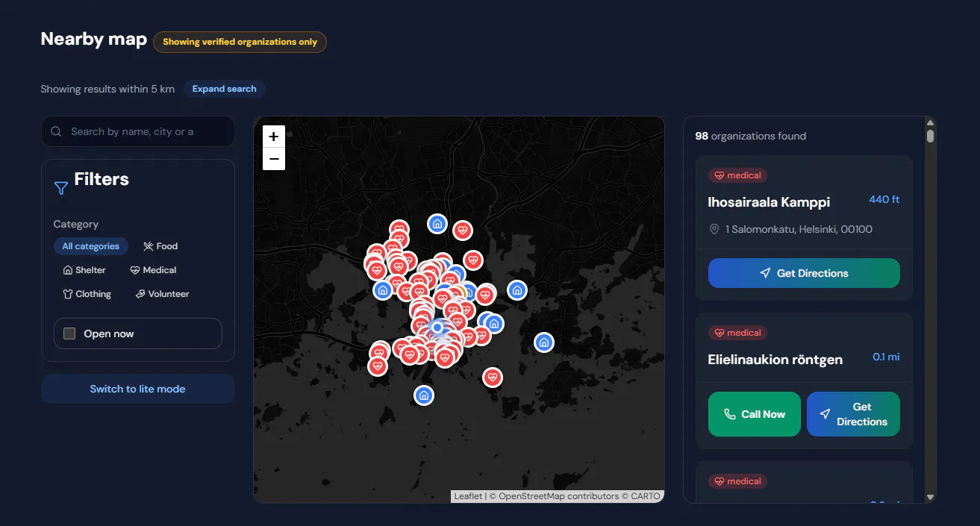Screen dimensions: 980x526
Task: Zoom out on the map
Action: tap(274, 159)
